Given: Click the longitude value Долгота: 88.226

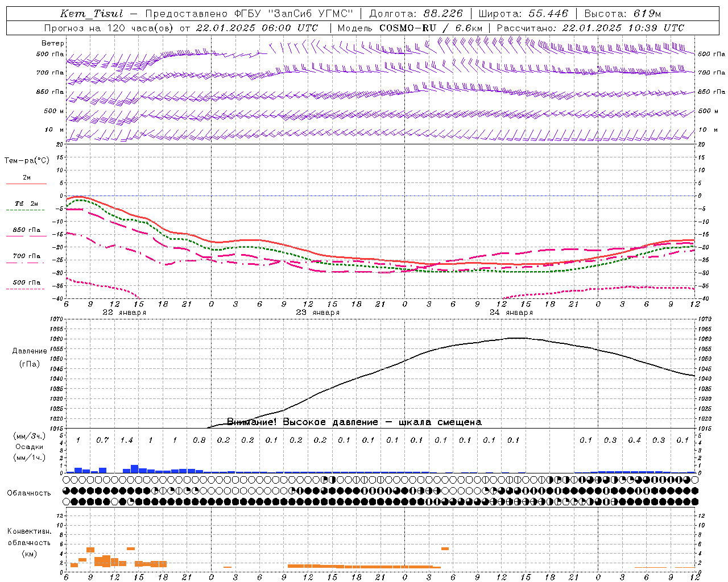Looking at the screenshot, I should (x=416, y=14).
